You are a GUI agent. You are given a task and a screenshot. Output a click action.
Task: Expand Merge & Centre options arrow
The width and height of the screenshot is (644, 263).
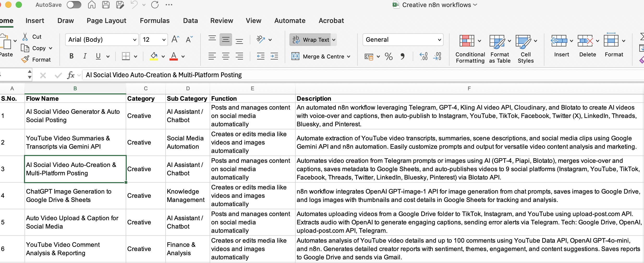(349, 57)
